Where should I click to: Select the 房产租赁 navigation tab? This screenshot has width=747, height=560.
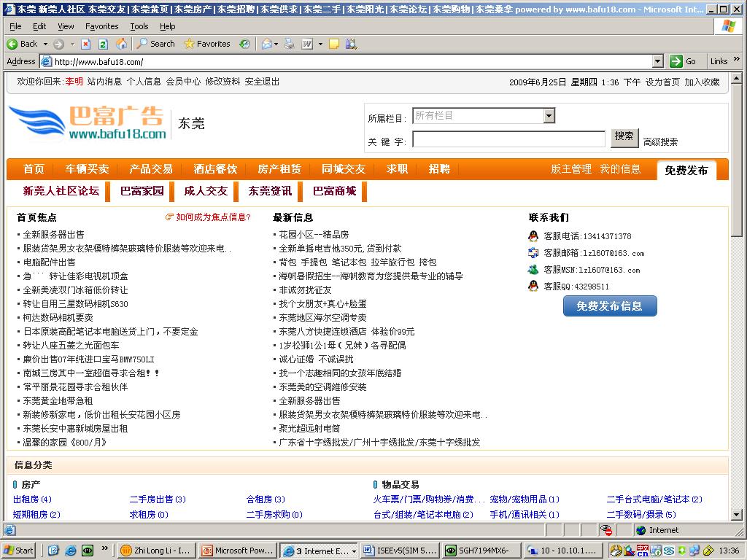(x=279, y=169)
